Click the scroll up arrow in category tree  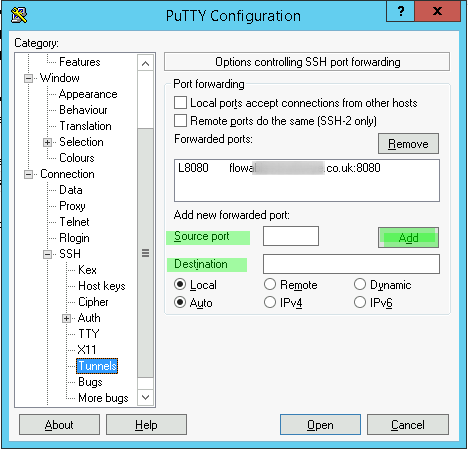pos(145,63)
